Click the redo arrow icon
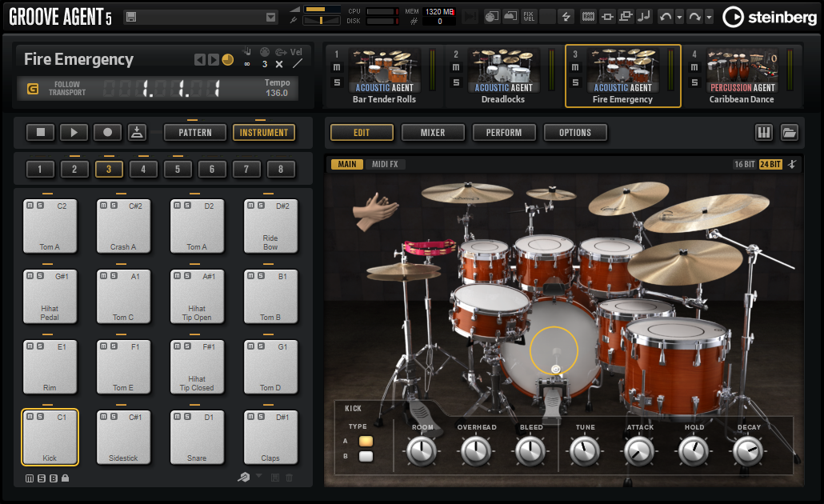The image size is (824, 504). 694,17
